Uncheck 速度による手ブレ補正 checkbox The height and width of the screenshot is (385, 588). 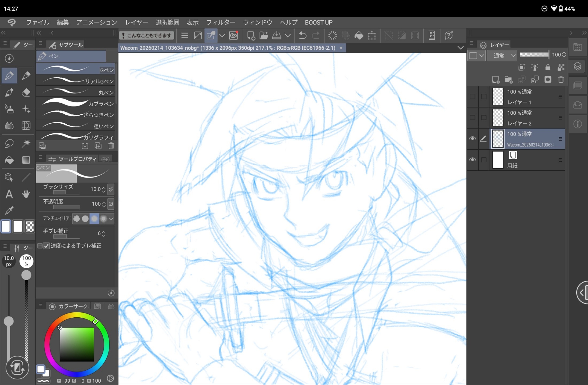coord(46,246)
